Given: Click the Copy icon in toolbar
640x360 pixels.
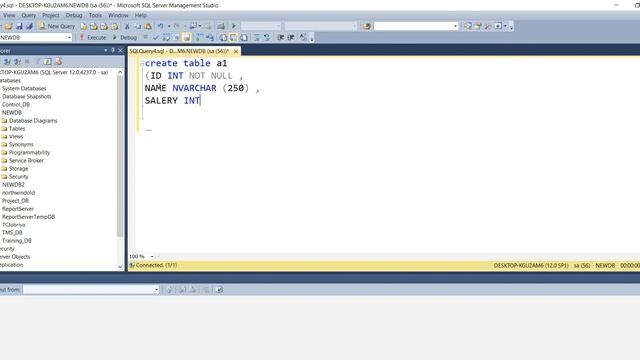Looking at the screenshot, I should click(138, 26).
